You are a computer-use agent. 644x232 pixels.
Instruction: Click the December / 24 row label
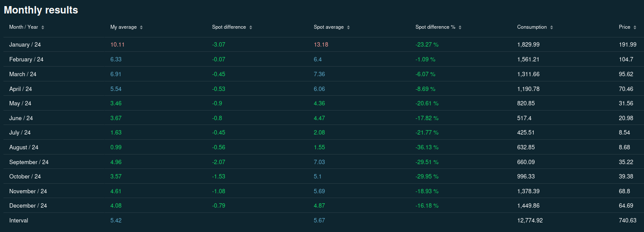(x=28, y=206)
